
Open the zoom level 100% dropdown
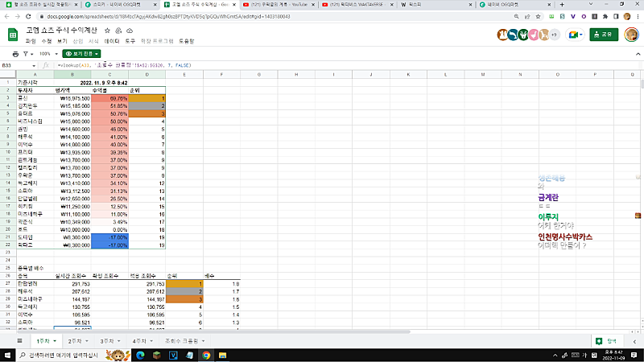pos(48,54)
